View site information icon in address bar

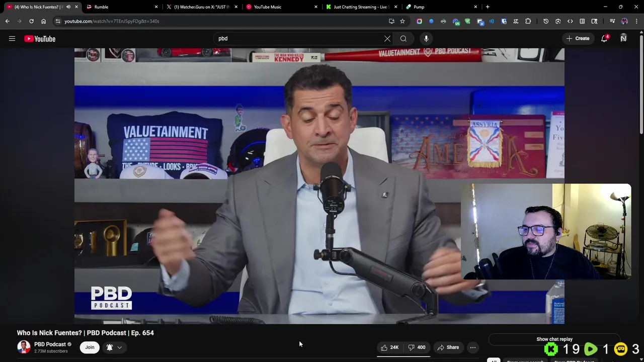(x=58, y=21)
